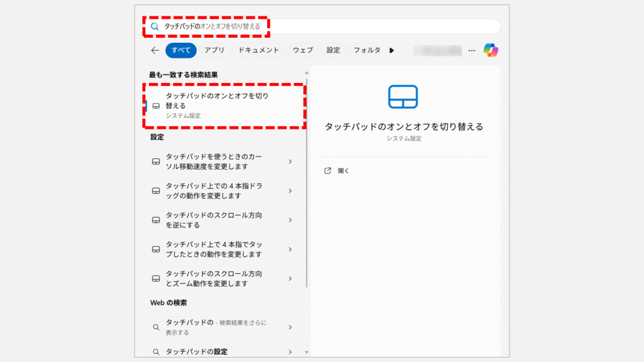The image size is (644, 362).
Task: Open the ellipsis options next to account name
Action: 472,50
